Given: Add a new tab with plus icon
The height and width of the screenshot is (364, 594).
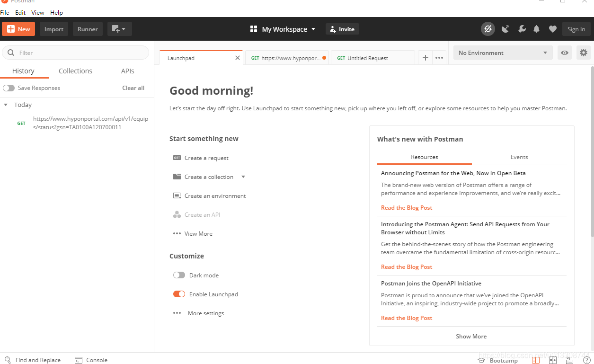Looking at the screenshot, I should pyautogui.click(x=425, y=58).
